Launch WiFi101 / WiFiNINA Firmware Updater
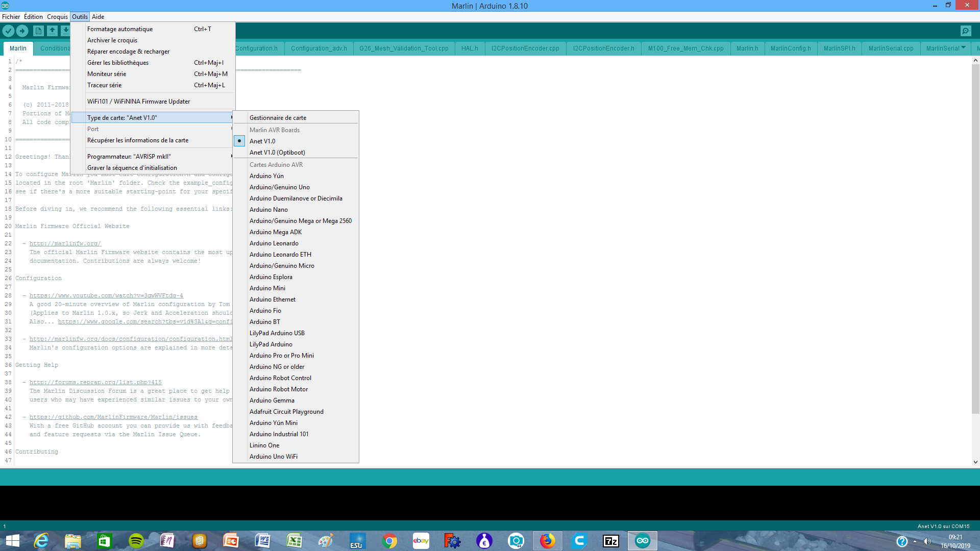This screenshot has height=551, width=980. click(153, 102)
